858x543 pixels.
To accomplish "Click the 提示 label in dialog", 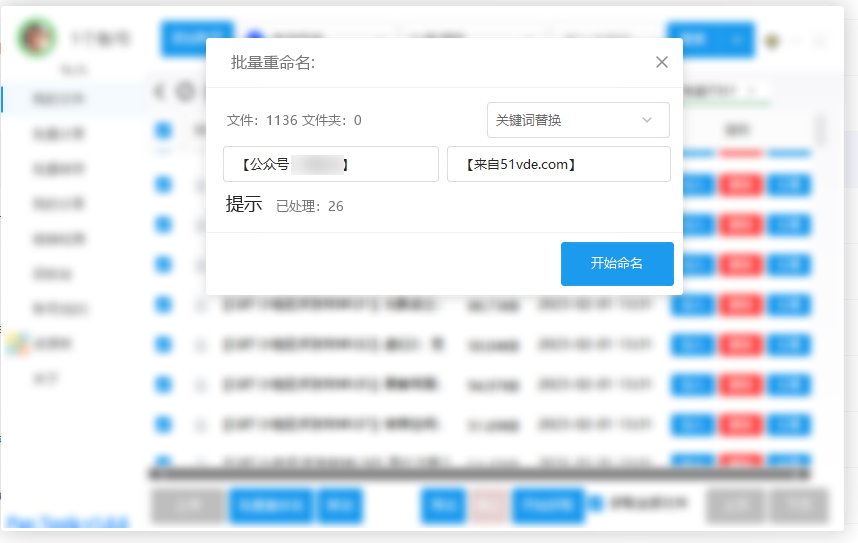I will (244, 204).
